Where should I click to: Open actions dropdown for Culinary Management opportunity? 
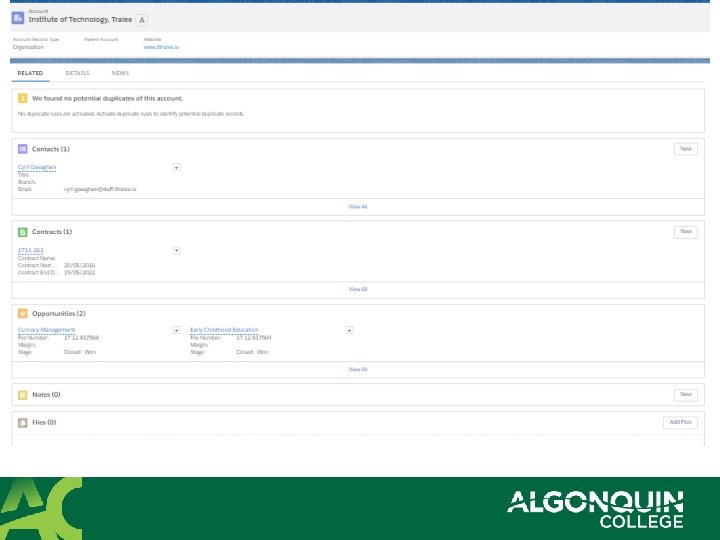176,330
